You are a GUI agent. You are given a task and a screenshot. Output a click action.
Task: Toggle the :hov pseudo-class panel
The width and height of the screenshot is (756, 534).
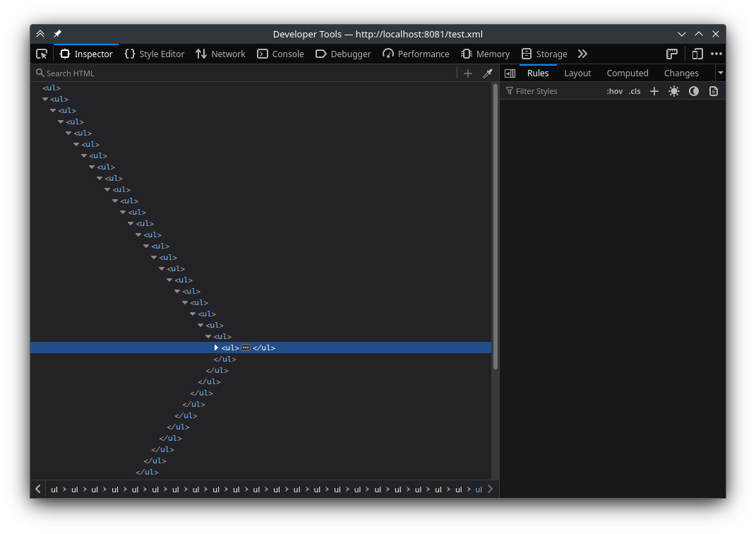point(615,91)
